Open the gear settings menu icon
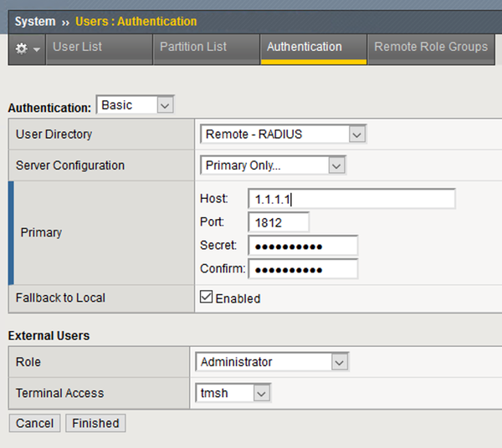Image resolution: width=502 pixels, height=448 pixels. coord(22,49)
